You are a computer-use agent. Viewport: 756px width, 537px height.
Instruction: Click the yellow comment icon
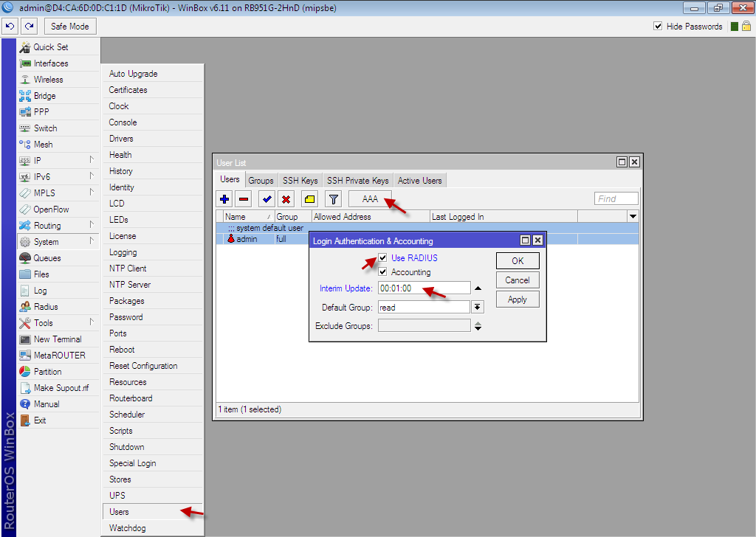[309, 199]
